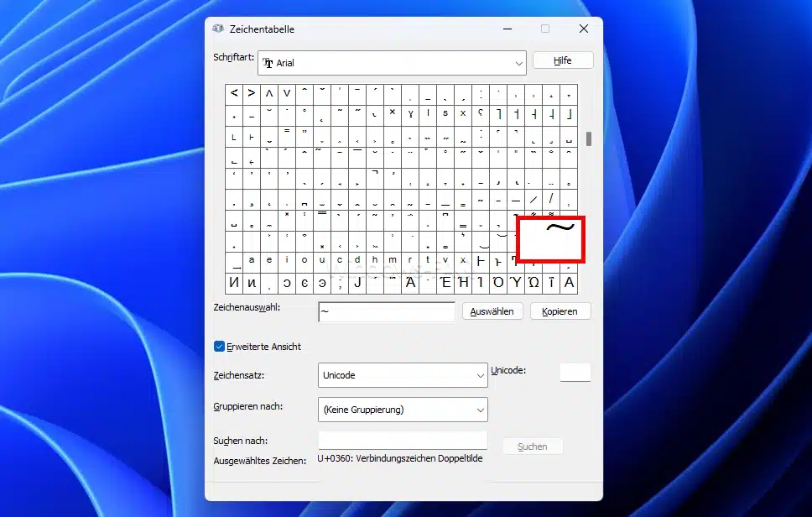Viewport: 812px width, 517px height.
Task: Pick the small downward caret ∨ character
Action: 287,95
